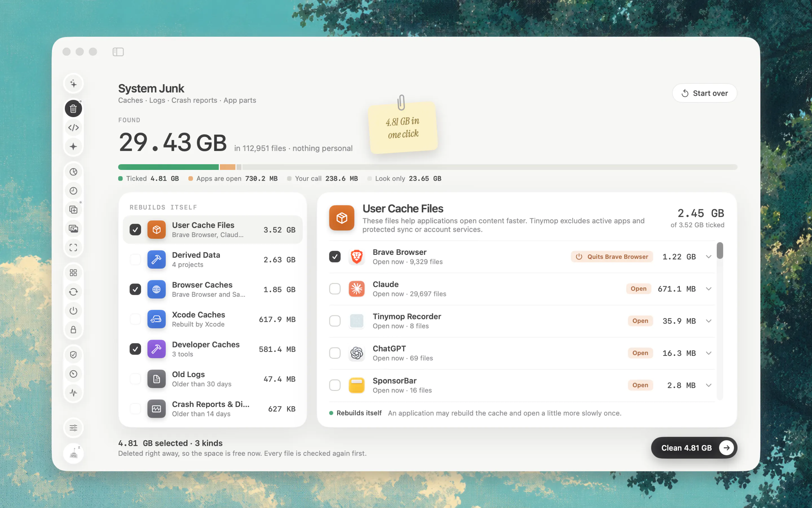Image resolution: width=812 pixels, height=508 pixels.
Task: Click the green Ticked segment of storage bar
Action: point(168,167)
